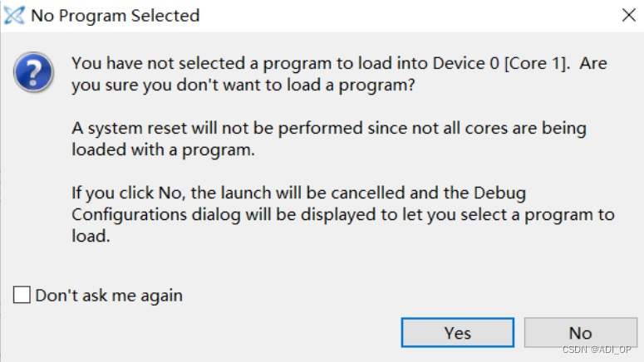Click the CrossCore application icon in title bar
Image resolution: width=644 pixels, height=362 pixels.
coord(14,16)
